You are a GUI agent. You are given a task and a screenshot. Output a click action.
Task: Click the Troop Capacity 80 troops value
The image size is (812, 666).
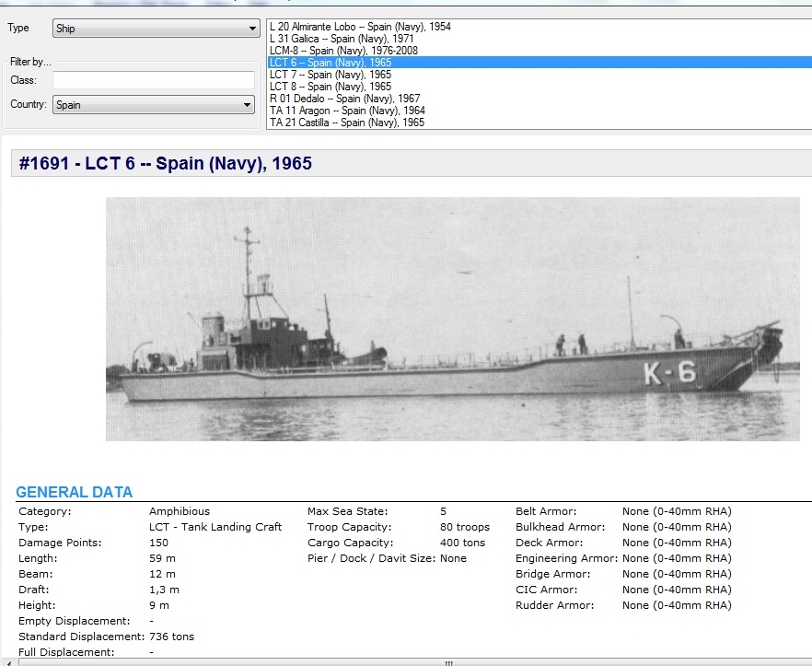coord(465,527)
